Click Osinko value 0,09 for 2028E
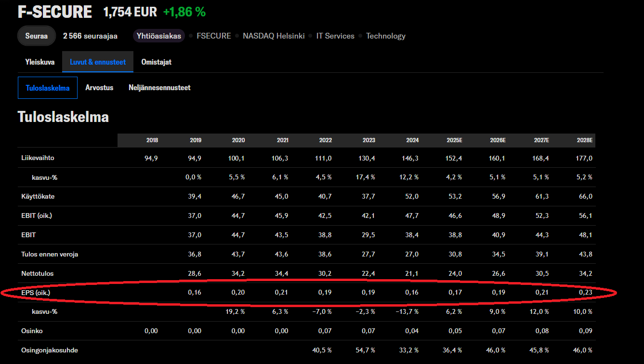This screenshot has width=644, height=364. click(585, 331)
